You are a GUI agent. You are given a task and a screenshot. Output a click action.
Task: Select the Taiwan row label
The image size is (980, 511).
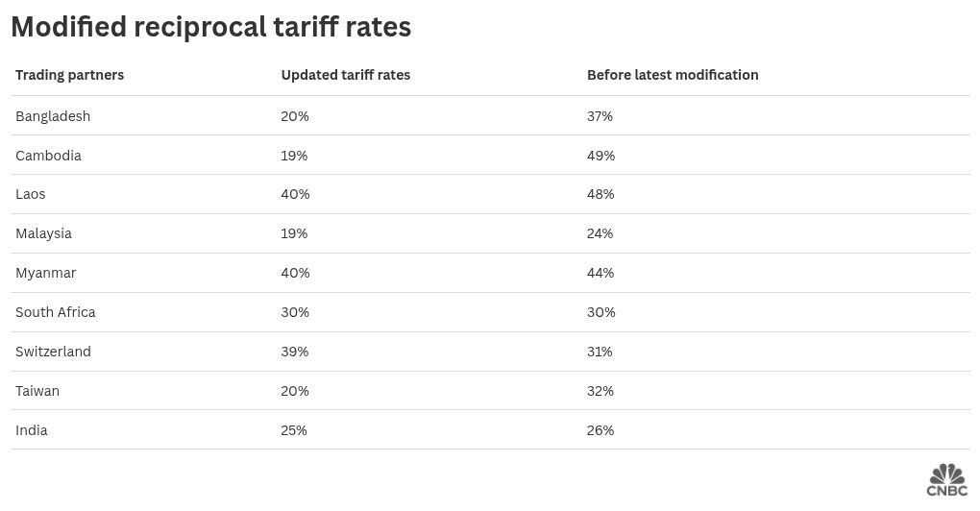coord(37,391)
